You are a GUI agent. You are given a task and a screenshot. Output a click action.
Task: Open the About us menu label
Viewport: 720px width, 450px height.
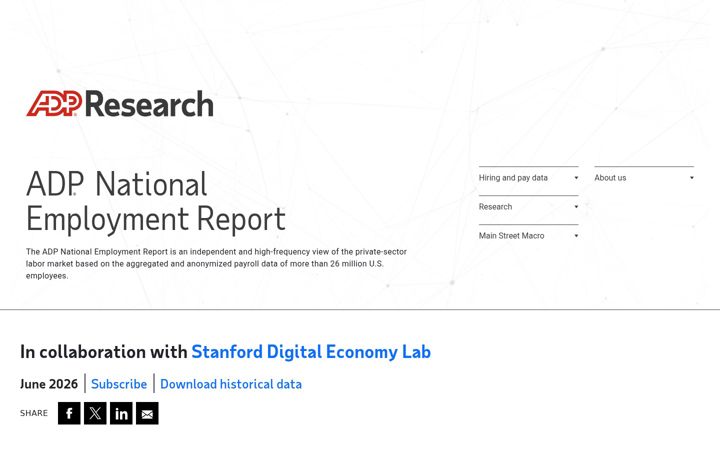(610, 178)
